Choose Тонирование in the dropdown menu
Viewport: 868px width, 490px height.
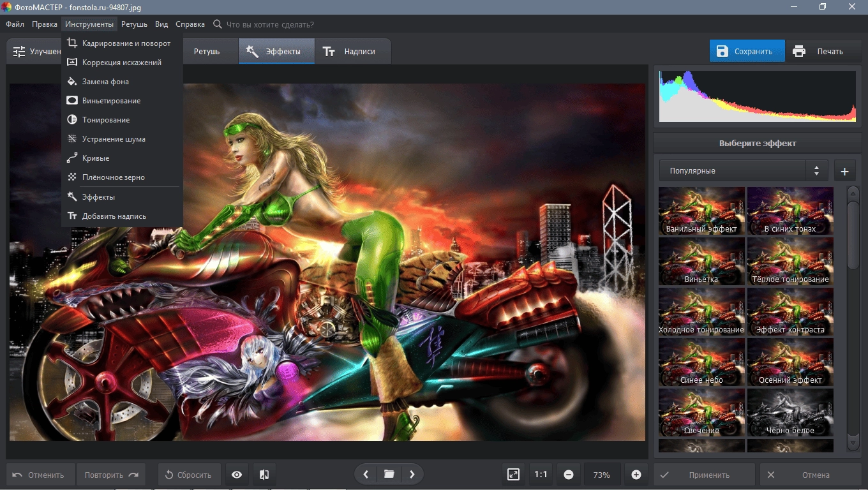coord(122,120)
